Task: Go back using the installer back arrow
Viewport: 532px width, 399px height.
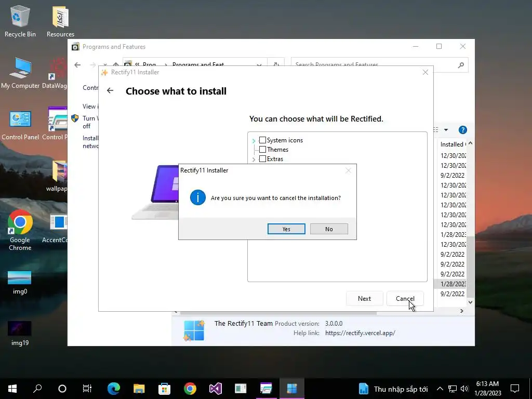Action: (x=110, y=90)
